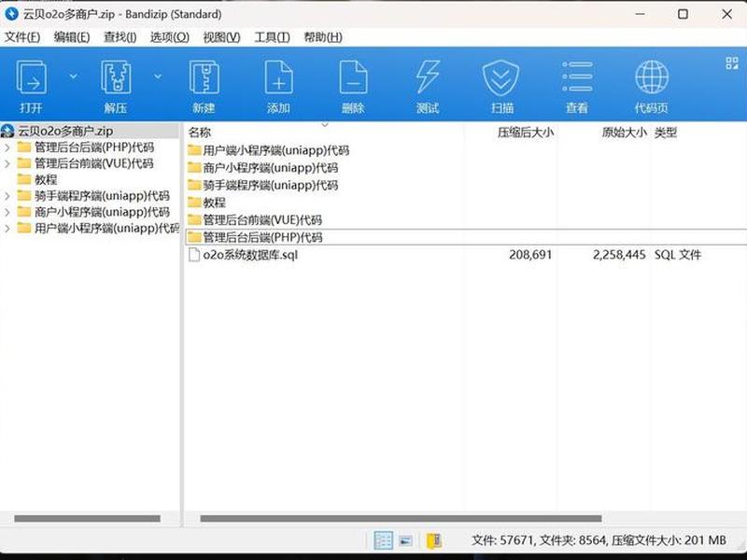The height and width of the screenshot is (560, 747).
Task: Expand 管理后台后端(PHP)代码 in the tree
Action: click(7, 147)
